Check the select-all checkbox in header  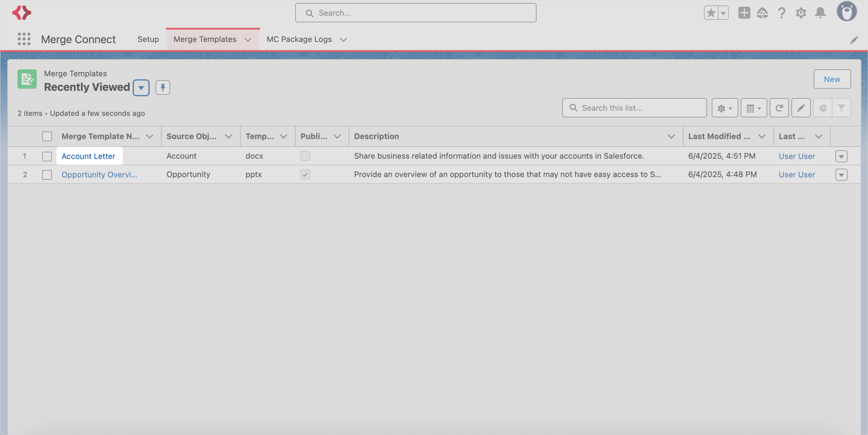coord(47,136)
